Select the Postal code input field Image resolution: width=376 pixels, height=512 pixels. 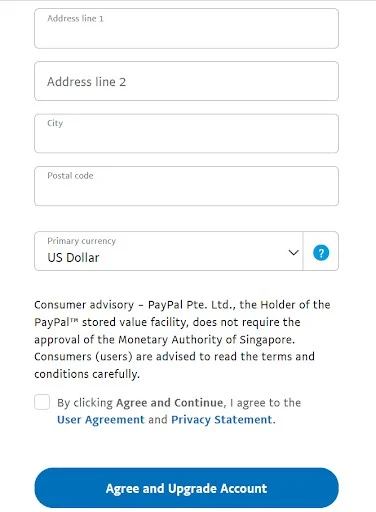click(186, 186)
